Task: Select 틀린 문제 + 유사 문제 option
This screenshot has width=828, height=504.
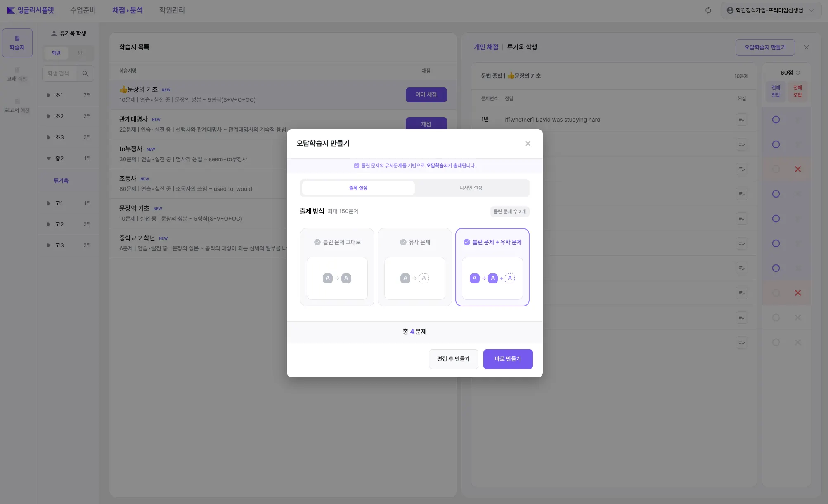Action: [x=492, y=267]
